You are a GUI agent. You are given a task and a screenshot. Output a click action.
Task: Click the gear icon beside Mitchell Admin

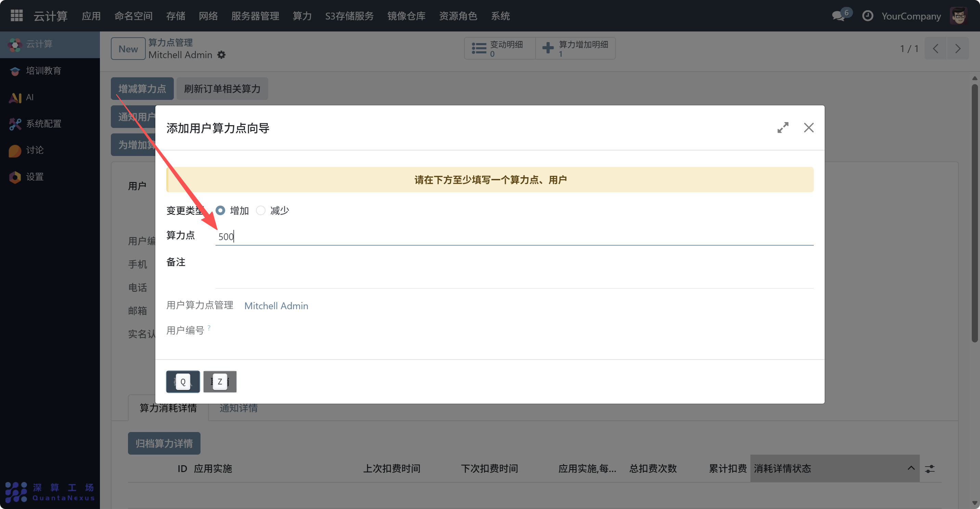(221, 55)
